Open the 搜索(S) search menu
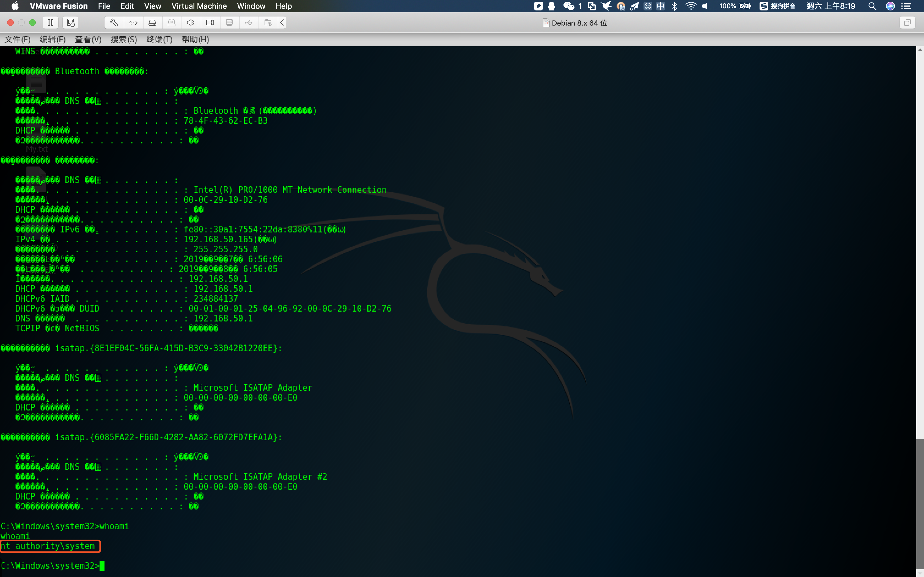924x577 pixels. [124, 39]
